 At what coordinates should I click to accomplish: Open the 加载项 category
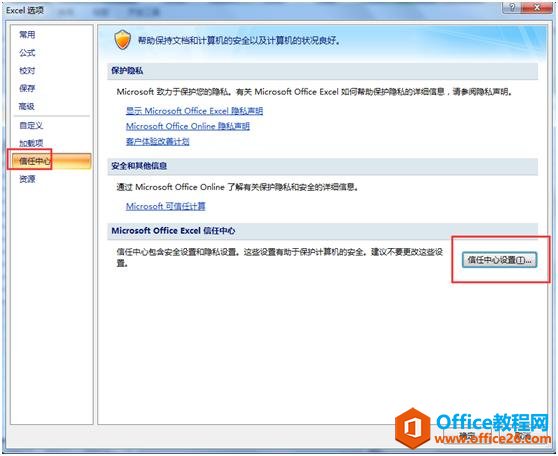pos(31,143)
